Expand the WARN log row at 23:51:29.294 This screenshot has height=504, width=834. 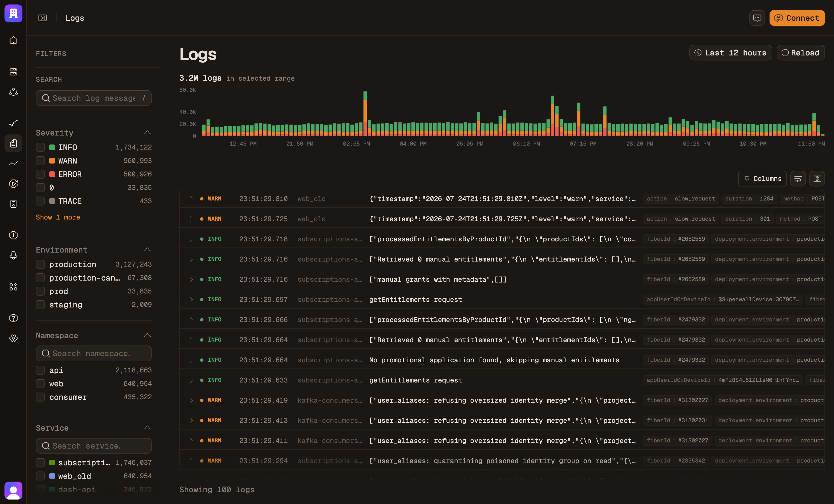click(x=191, y=461)
